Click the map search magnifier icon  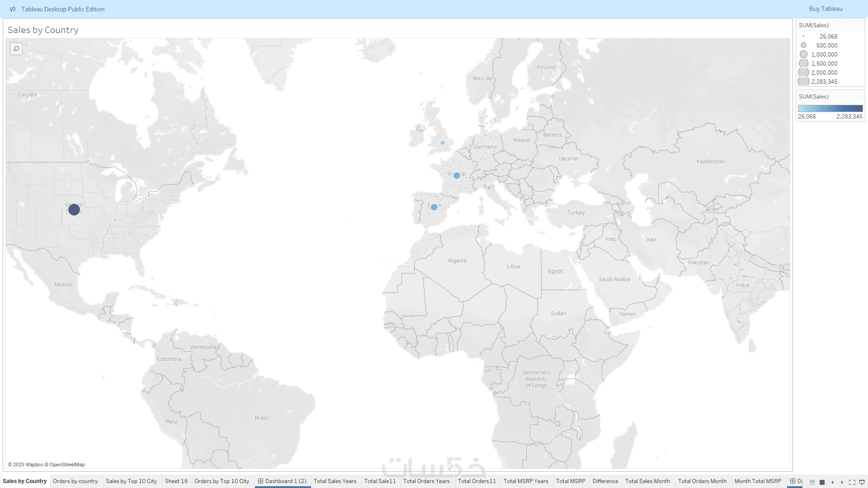(16, 49)
